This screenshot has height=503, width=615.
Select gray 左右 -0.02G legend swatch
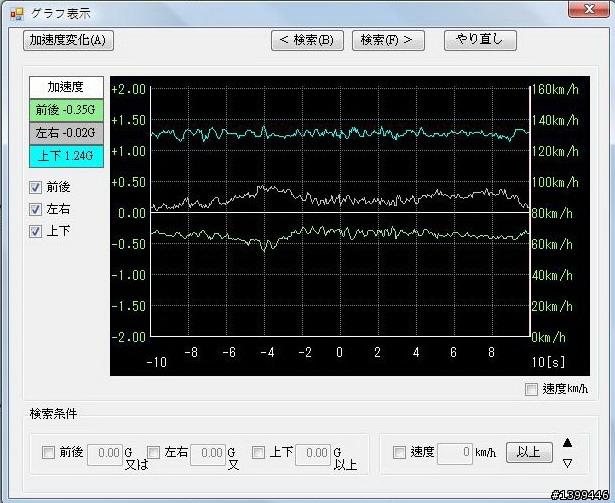pos(66,133)
